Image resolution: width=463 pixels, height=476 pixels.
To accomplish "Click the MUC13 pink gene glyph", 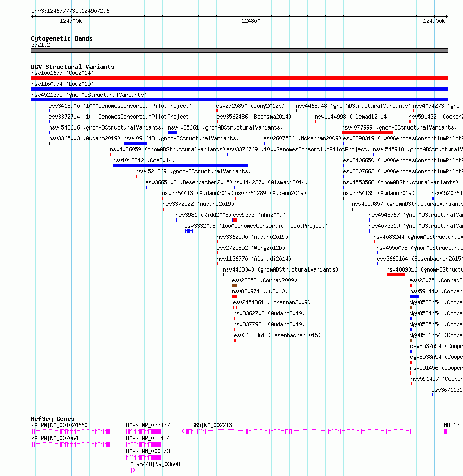I will pos(444,431).
